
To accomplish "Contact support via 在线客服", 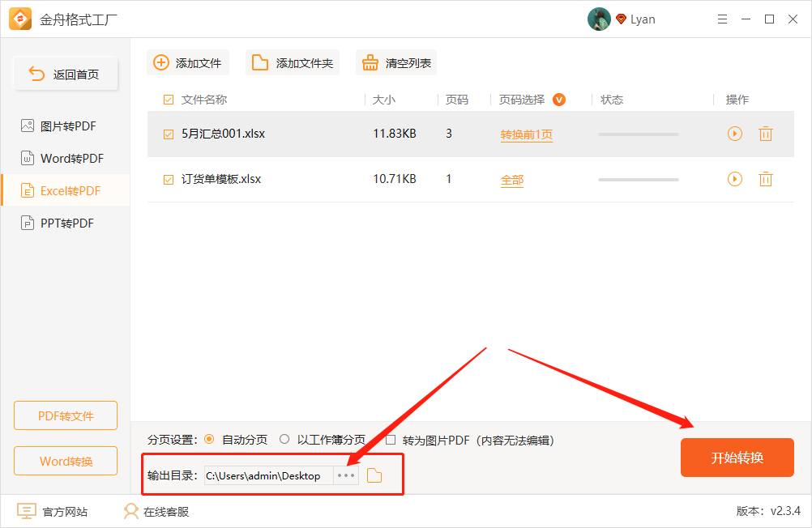I will (x=154, y=511).
